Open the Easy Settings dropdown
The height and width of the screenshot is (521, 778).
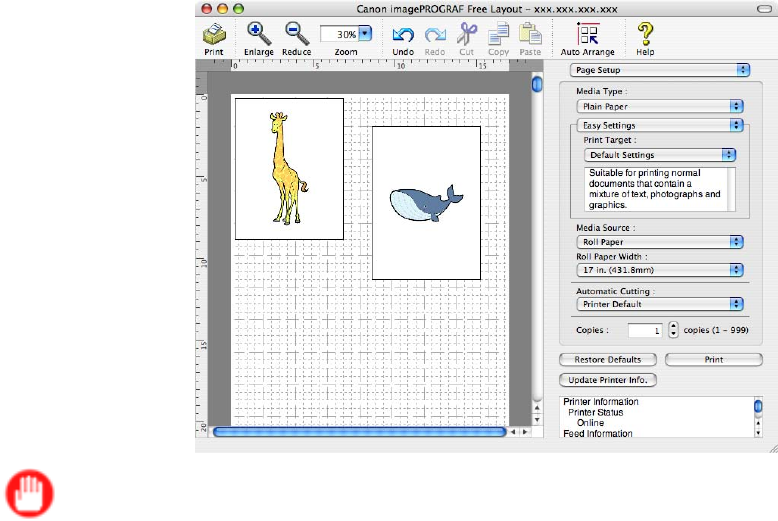point(660,125)
